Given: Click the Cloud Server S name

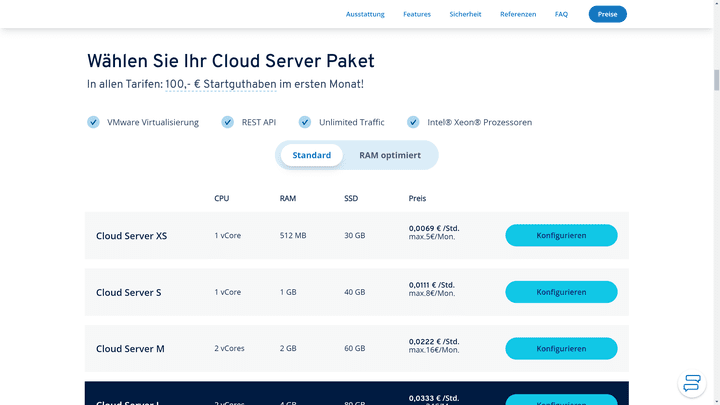Looking at the screenshot, I should [x=129, y=292].
